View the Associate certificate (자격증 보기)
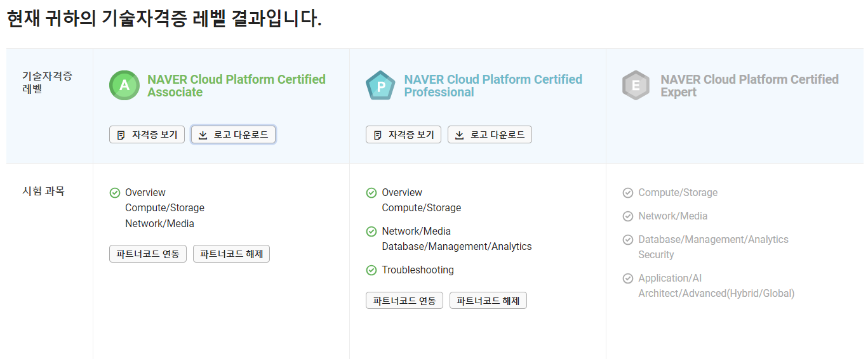 click(x=147, y=134)
